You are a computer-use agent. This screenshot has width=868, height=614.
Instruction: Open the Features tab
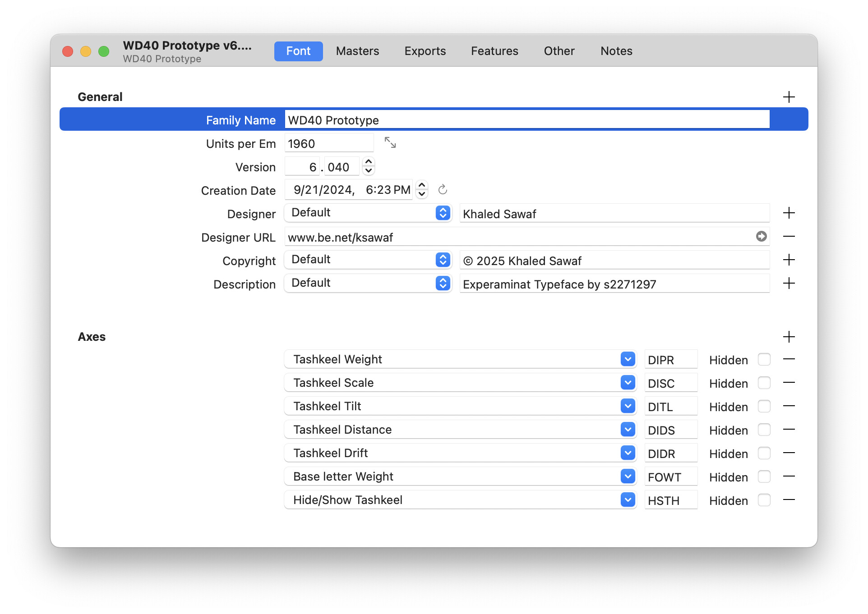[494, 51]
